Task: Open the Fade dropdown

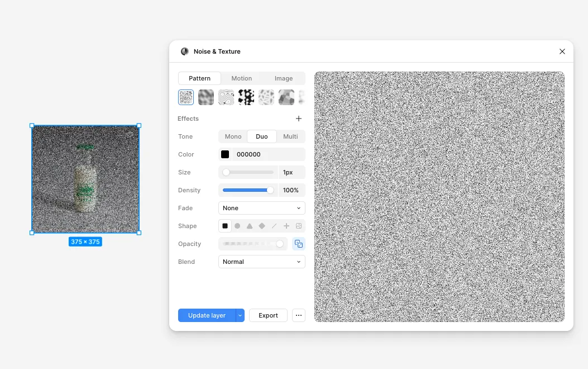Action: pos(262,208)
